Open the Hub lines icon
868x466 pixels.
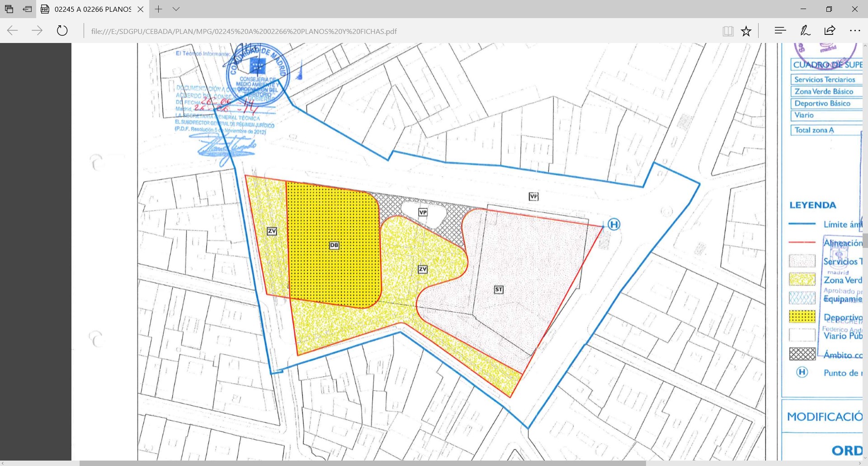780,31
